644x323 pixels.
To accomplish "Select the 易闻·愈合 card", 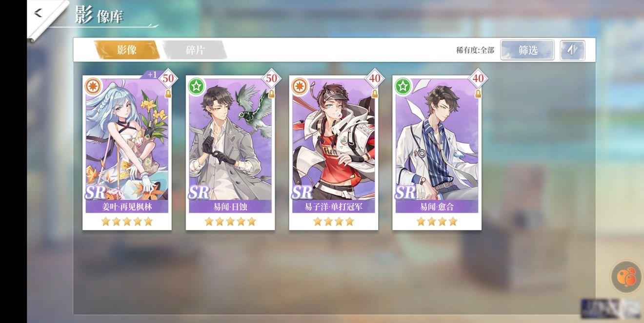I will 437,152.
